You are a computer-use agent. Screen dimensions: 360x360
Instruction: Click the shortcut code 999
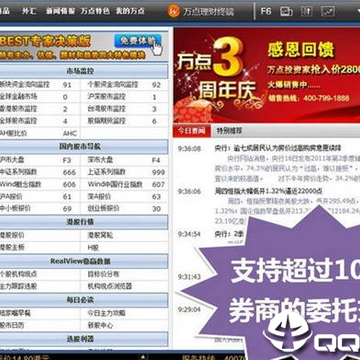click(x=158, y=172)
